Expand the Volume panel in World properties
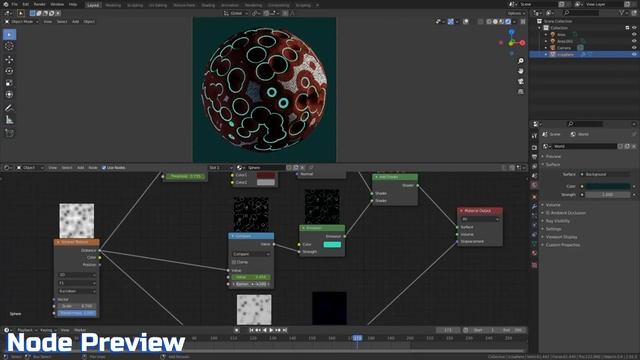This screenshot has width=640, height=360. click(x=553, y=205)
